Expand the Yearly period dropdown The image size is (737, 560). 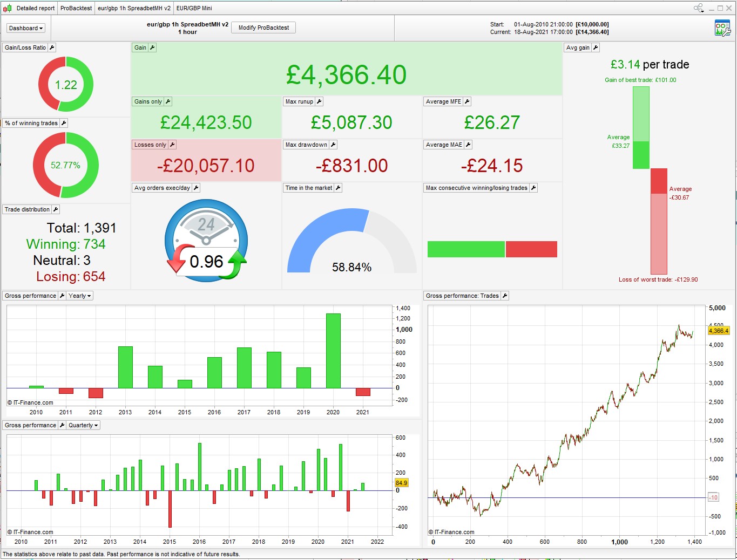pos(79,296)
